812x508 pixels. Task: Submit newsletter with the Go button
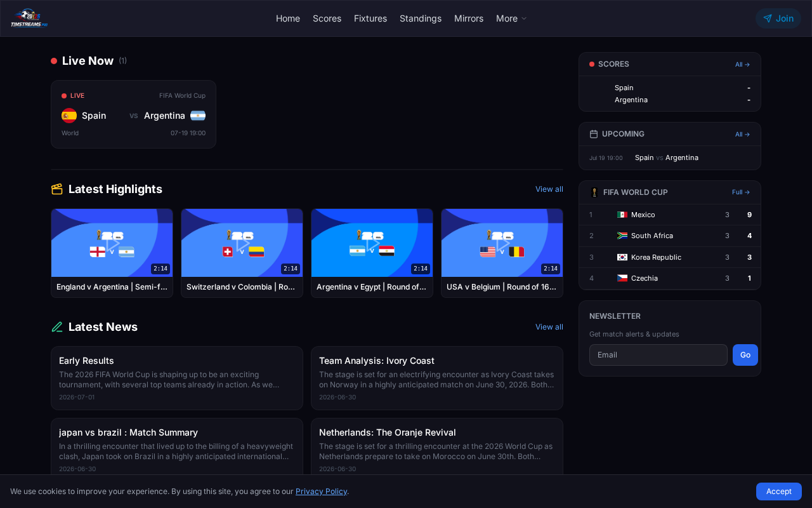pyautogui.click(x=745, y=355)
